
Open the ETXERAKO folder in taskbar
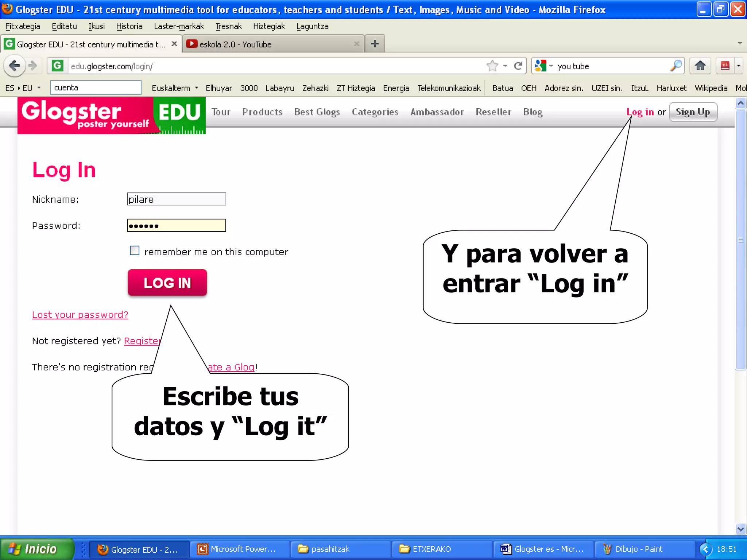(442, 549)
